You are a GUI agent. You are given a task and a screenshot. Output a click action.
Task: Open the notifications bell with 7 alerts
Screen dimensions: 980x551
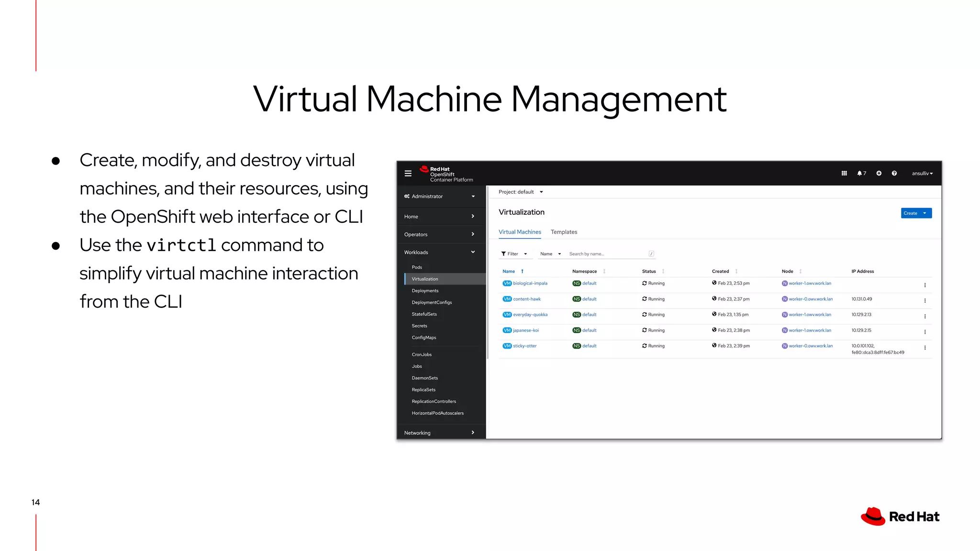click(861, 174)
